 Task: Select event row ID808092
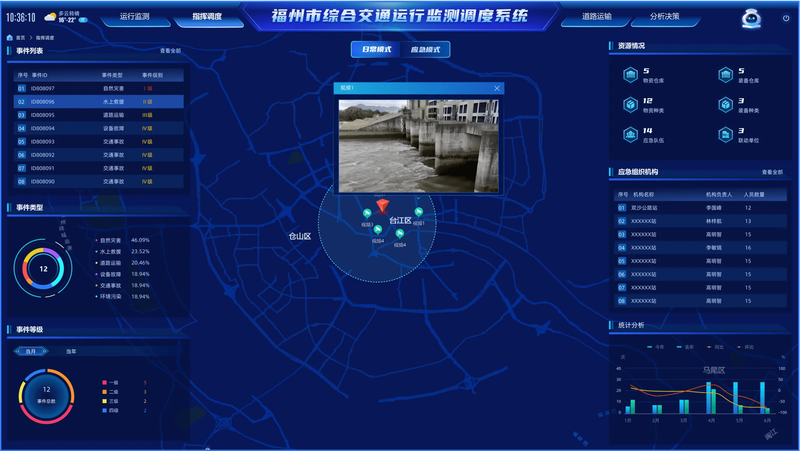98,155
